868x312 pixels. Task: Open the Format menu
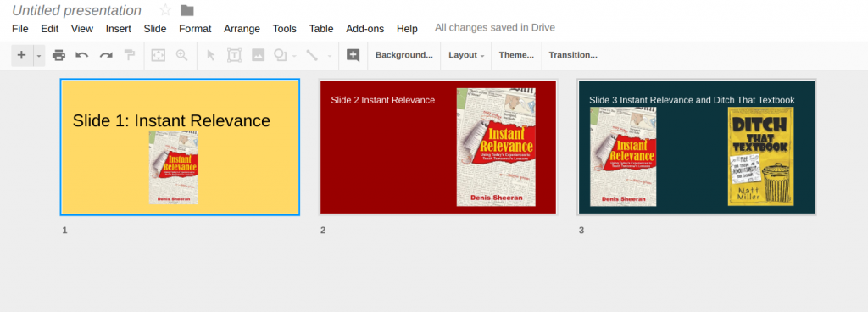point(195,29)
